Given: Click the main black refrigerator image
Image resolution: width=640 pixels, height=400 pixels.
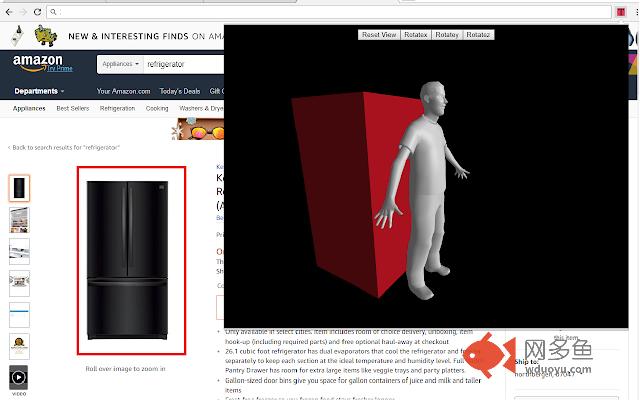Looking at the screenshot, I should tap(127, 260).
